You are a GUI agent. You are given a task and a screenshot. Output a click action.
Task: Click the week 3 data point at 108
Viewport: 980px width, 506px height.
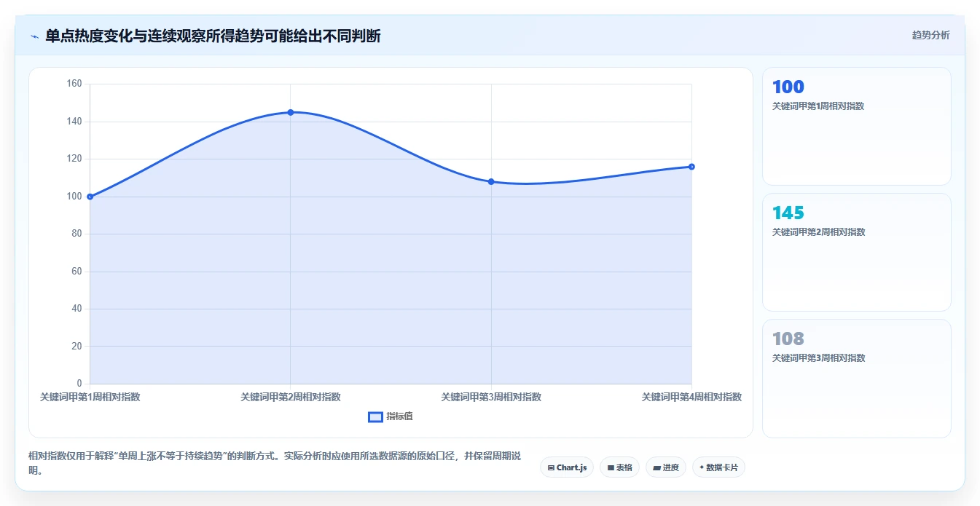click(x=491, y=181)
